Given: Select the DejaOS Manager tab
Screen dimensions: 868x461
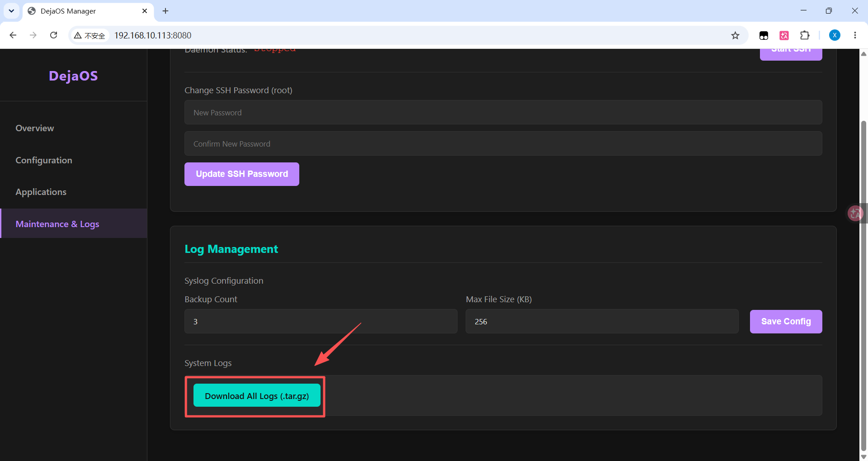Looking at the screenshot, I should (88, 11).
